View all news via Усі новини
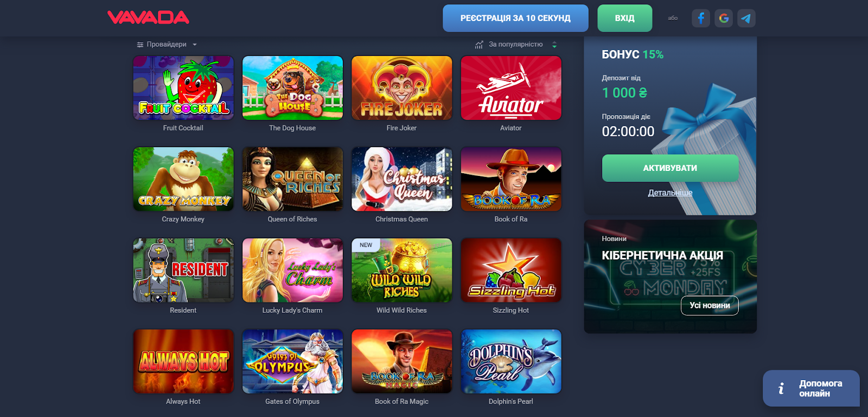The width and height of the screenshot is (868, 417). pyautogui.click(x=710, y=305)
